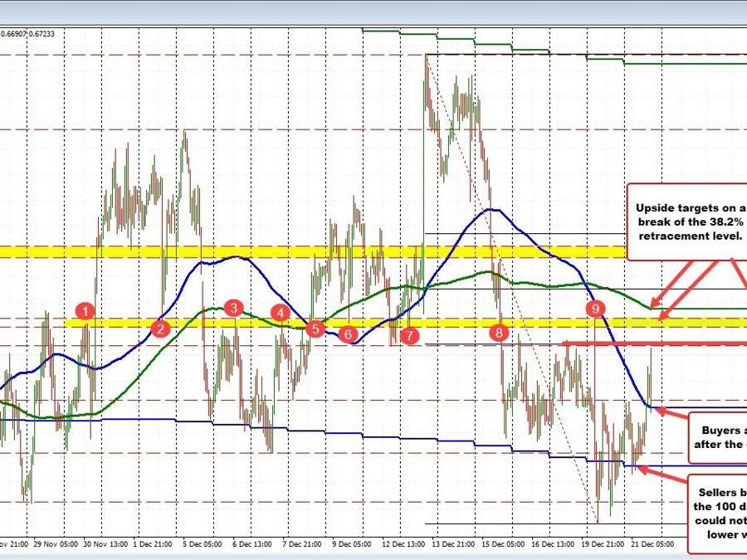Image resolution: width=747 pixels, height=560 pixels.
Task: Select marker 3 near the green average line
Action: [x=232, y=308]
